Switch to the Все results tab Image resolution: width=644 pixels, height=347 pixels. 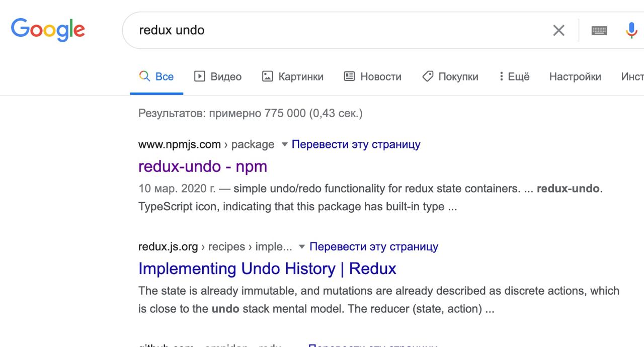click(156, 76)
